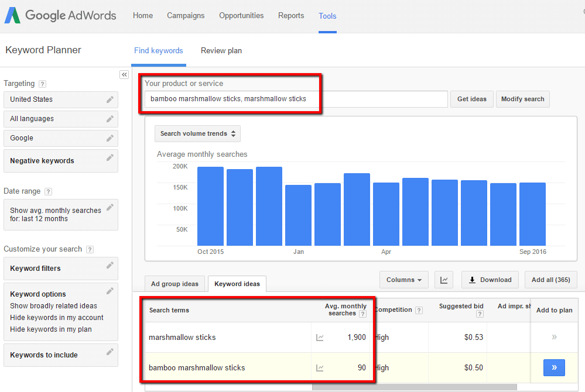
Task: Click Hide keywords in my account
Action: (57, 318)
